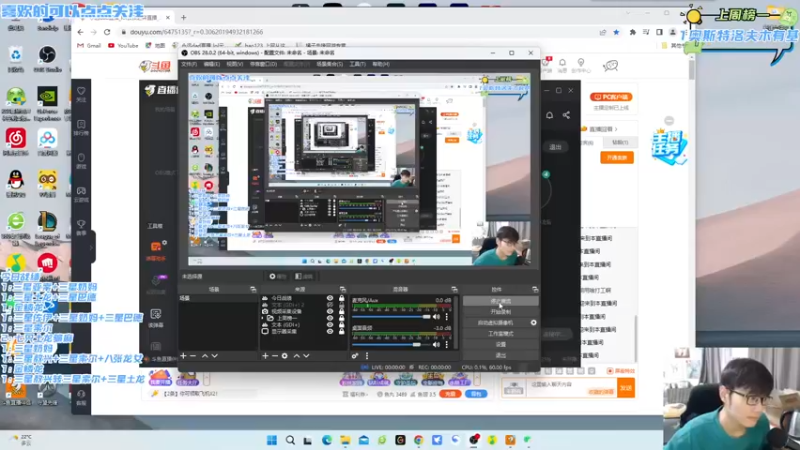Show the hidden 文本 (GDI+) 2 source
This screenshot has height=450, width=800.
pyautogui.click(x=330, y=305)
